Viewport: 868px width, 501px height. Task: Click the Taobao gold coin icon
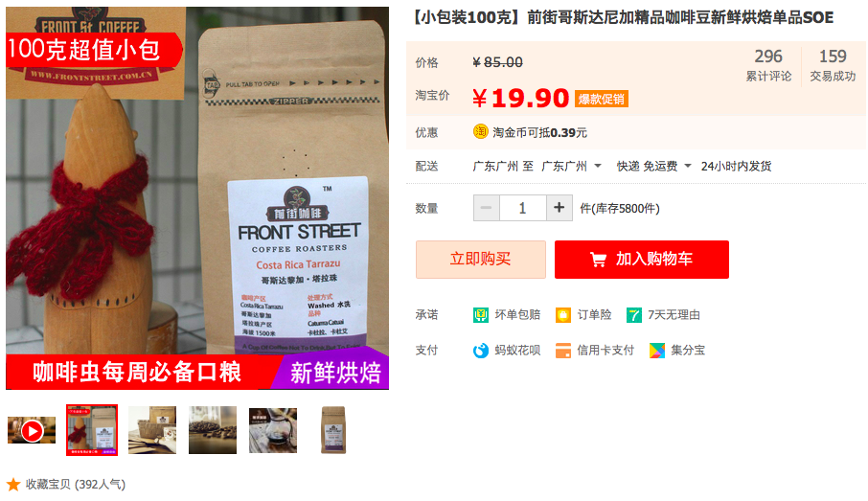pos(481,132)
